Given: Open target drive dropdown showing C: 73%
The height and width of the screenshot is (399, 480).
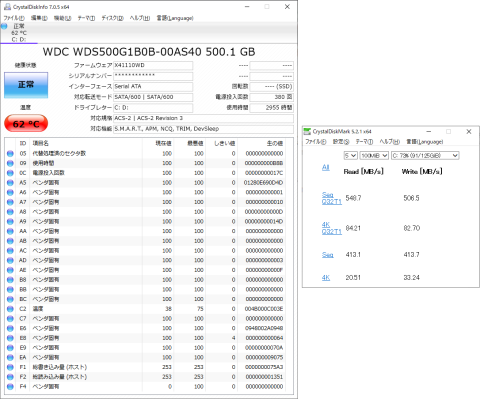Looking at the screenshot, I should pos(425,155).
